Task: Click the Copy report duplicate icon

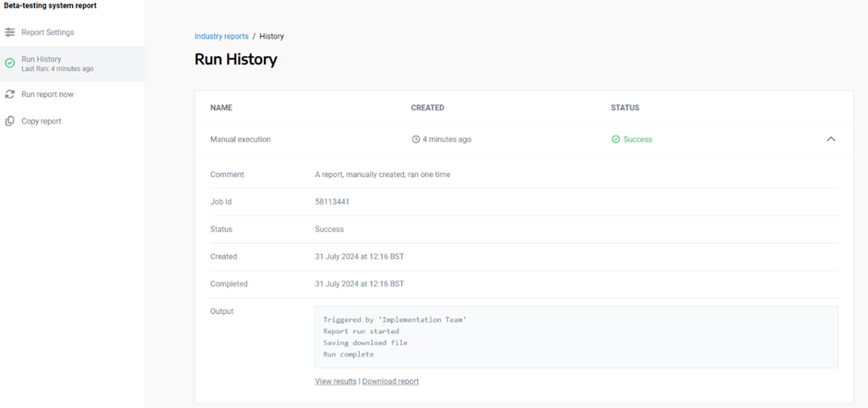Action: (x=10, y=121)
